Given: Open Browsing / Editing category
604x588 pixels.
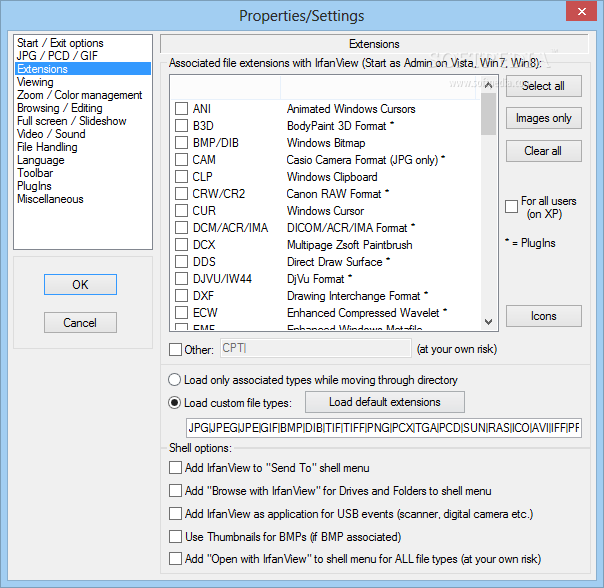Looking at the screenshot, I should pos(83,108).
